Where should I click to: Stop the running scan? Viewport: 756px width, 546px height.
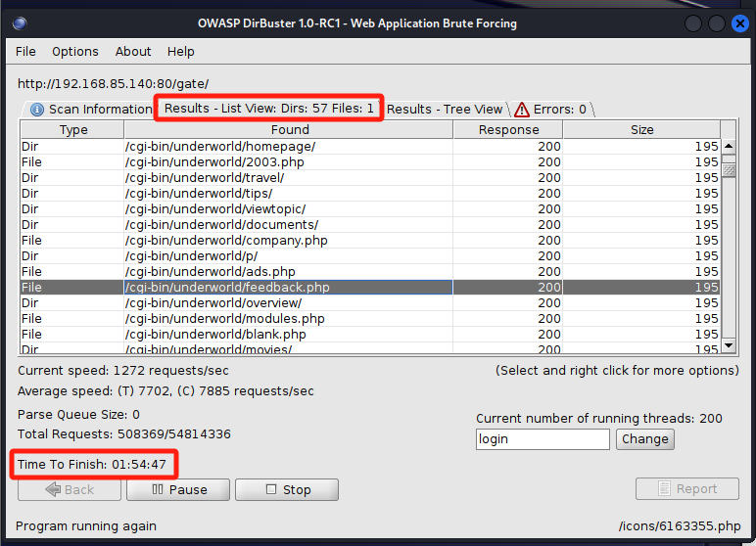pos(287,489)
